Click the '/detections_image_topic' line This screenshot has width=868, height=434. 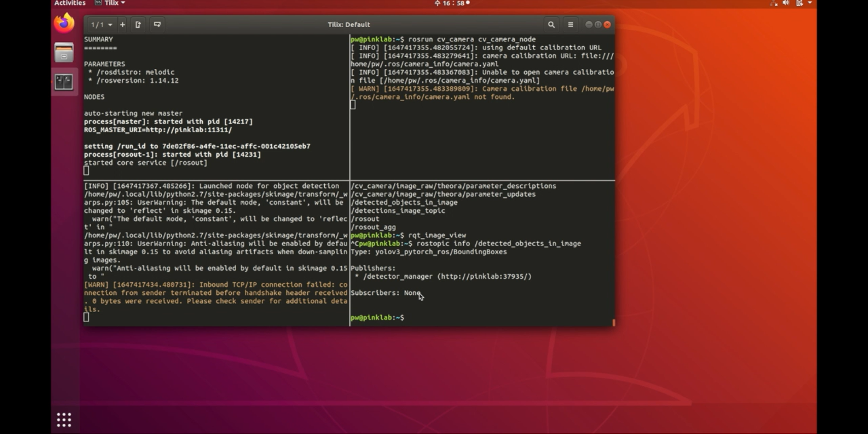click(398, 210)
